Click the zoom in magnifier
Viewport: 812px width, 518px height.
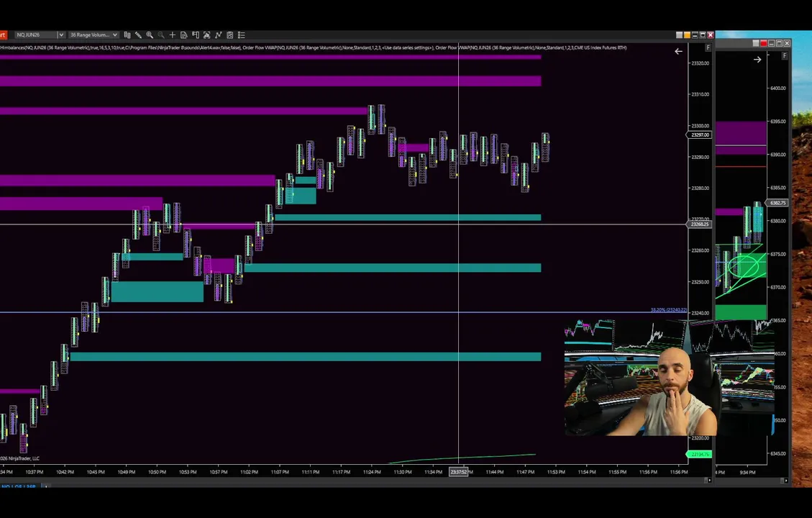(150, 35)
